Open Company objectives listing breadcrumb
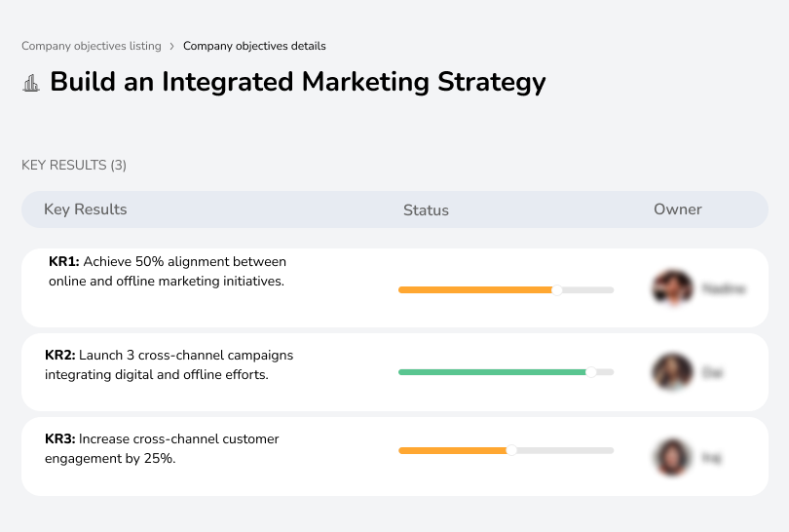The width and height of the screenshot is (789, 532). click(92, 46)
